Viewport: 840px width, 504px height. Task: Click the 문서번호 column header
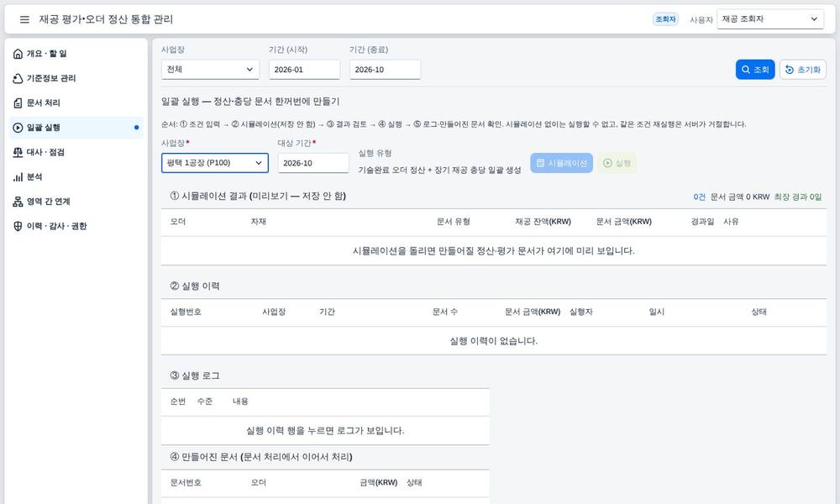point(186,482)
